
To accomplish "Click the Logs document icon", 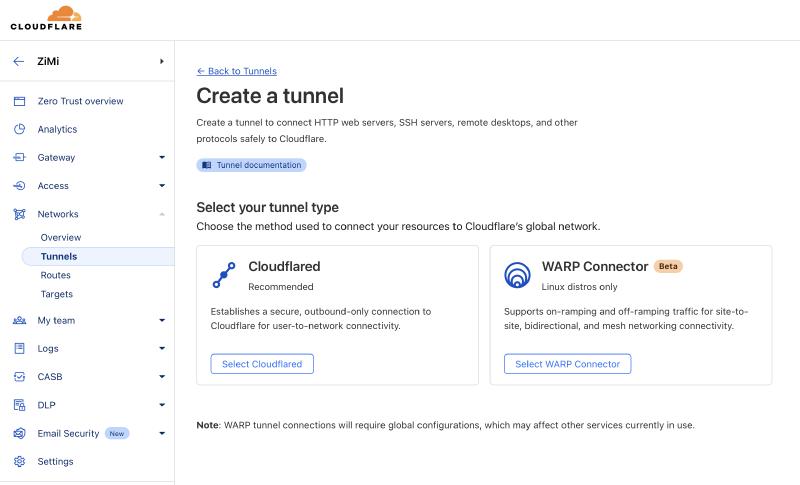I will [19, 348].
